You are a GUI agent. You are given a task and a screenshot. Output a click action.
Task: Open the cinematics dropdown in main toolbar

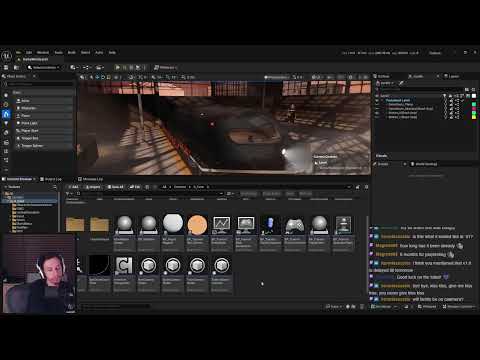(100, 67)
